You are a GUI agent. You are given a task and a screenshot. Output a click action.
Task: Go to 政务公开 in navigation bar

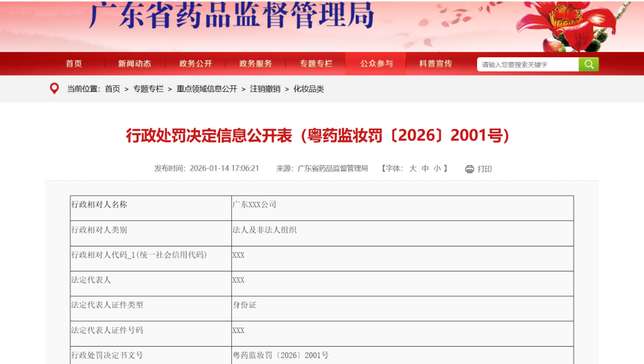coord(195,64)
